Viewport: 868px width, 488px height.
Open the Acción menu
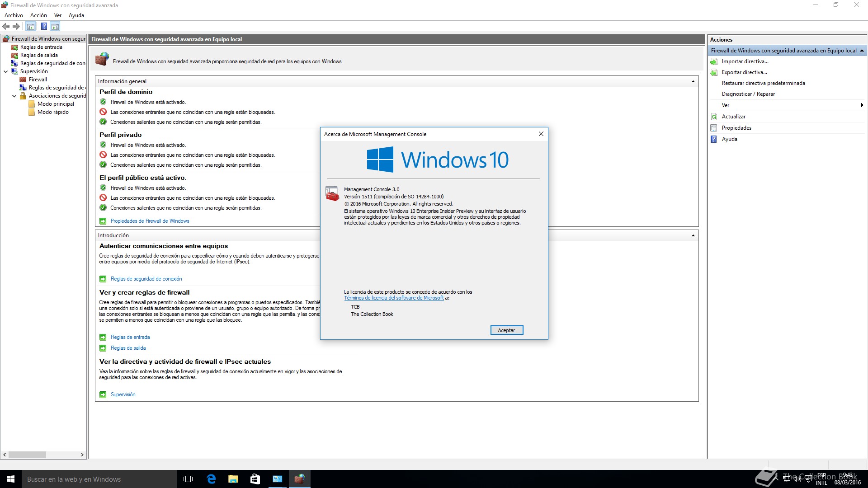38,15
